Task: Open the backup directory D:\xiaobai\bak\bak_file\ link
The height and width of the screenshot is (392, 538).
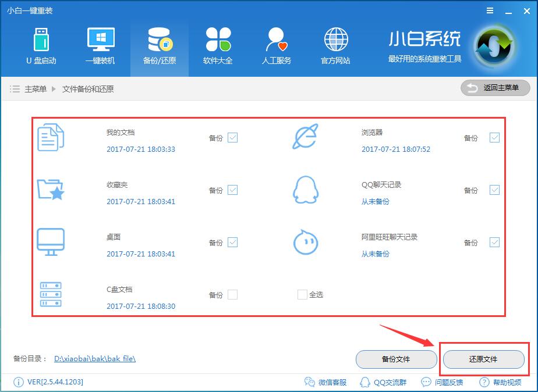Action: (94, 359)
